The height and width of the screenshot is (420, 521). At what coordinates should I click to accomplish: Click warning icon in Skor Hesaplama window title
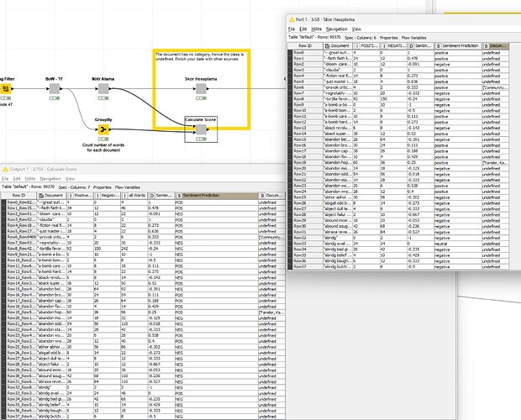pyautogui.click(x=292, y=19)
